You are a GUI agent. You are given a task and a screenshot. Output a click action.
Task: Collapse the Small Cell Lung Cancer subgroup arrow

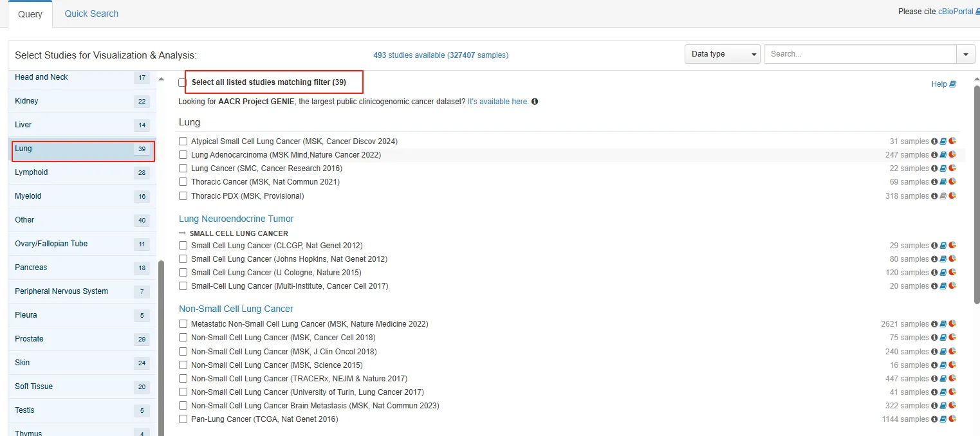click(182, 233)
